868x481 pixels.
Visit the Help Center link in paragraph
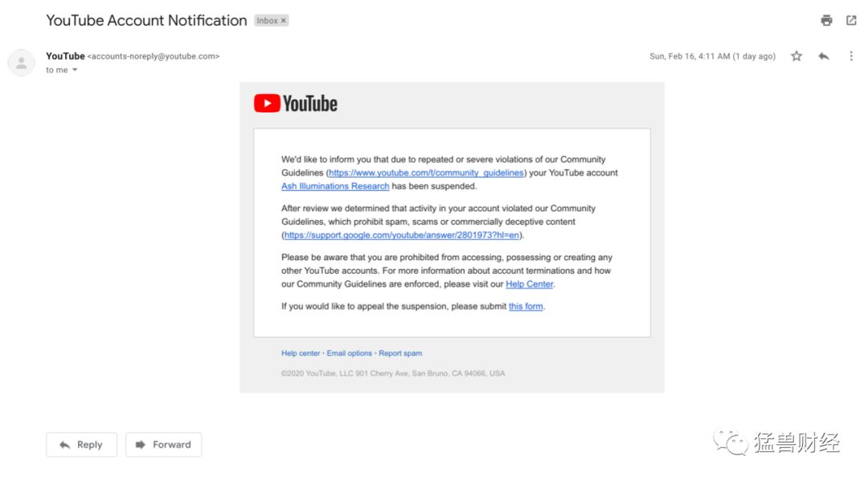[529, 283]
